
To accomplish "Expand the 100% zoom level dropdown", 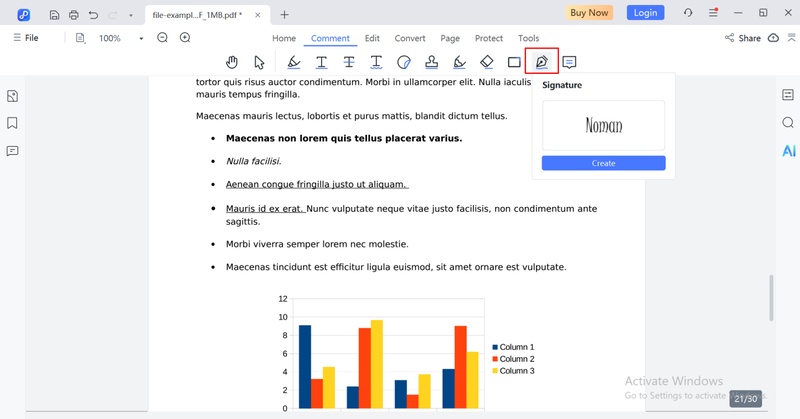I will coord(141,38).
